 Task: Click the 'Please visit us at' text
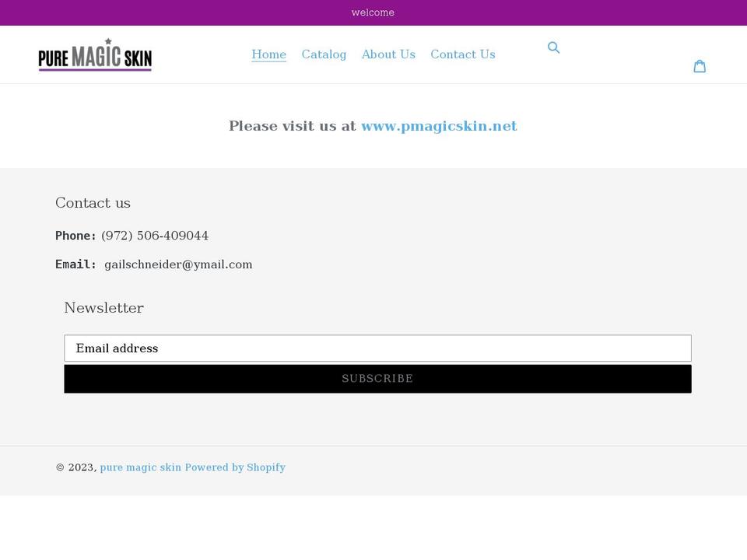293,126
